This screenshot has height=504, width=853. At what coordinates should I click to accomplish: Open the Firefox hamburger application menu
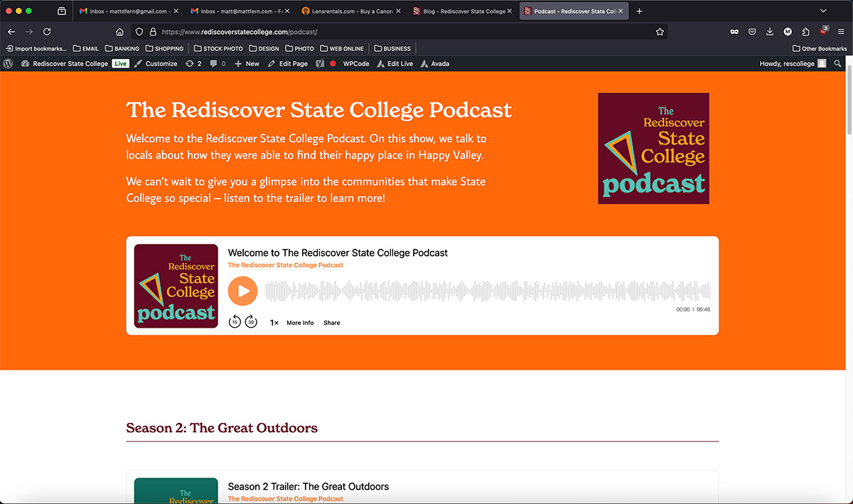841,32
